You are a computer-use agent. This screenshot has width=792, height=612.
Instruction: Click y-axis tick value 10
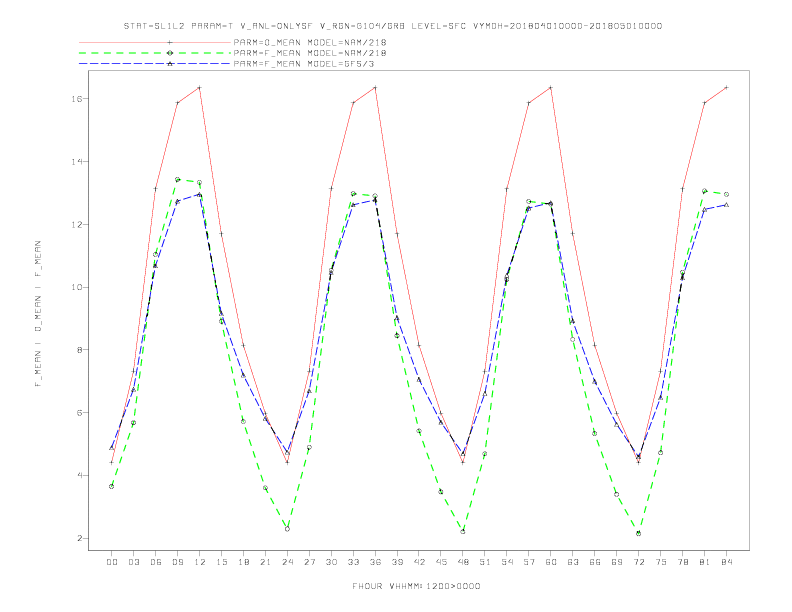coord(79,287)
